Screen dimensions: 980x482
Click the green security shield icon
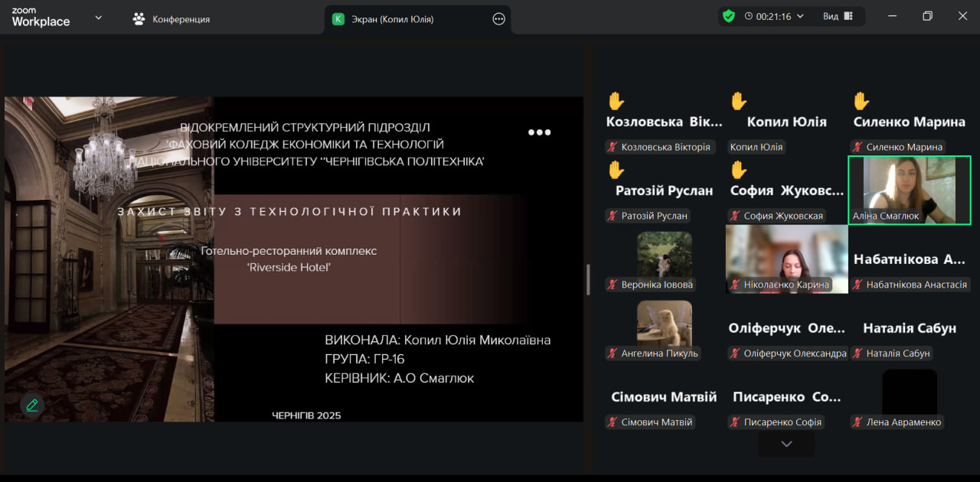[728, 16]
